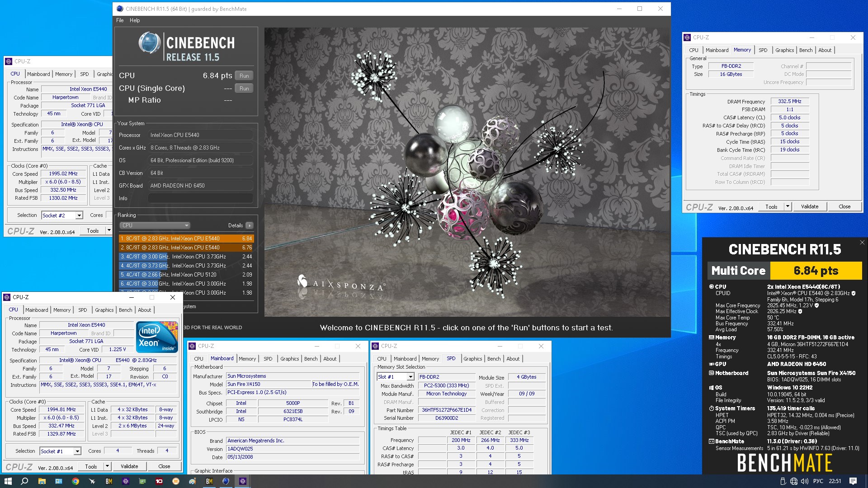
Task: Expand Tools arrow in bottom-left CPU-Z window
Action: pos(107,466)
